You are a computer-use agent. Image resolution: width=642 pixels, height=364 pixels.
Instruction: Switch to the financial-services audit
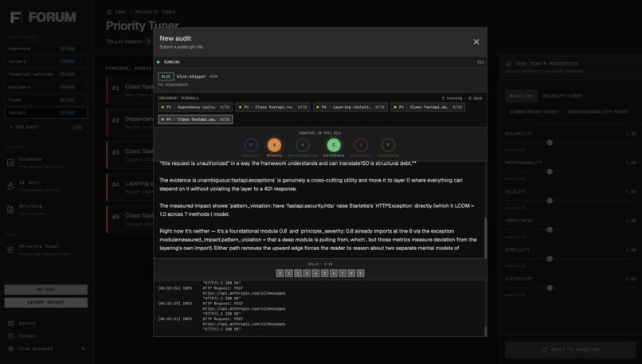(x=45, y=74)
